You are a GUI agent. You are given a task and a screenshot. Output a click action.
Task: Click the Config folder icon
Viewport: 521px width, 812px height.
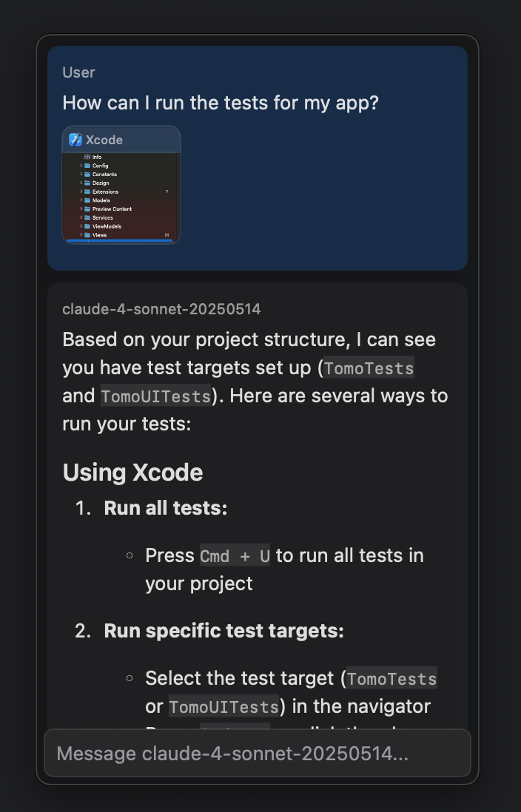pos(87,166)
